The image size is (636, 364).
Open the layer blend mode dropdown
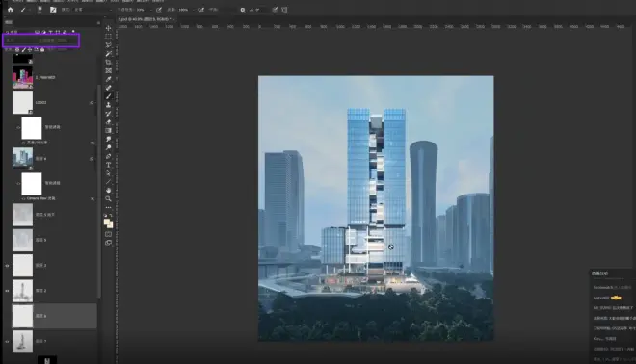click(x=19, y=40)
